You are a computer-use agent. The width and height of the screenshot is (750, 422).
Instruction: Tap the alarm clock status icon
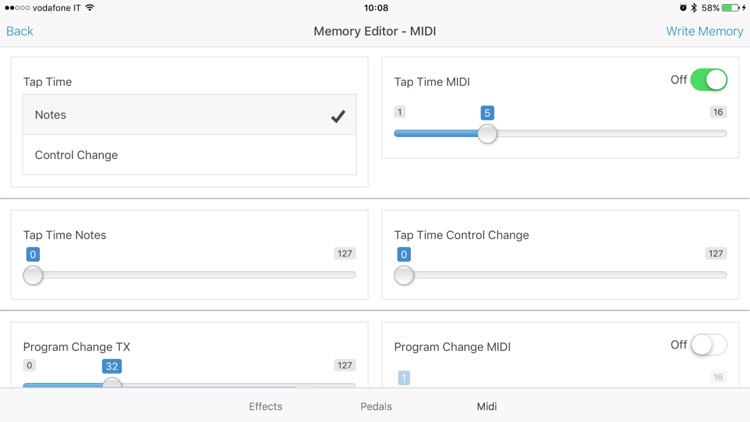[x=683, y=8]
